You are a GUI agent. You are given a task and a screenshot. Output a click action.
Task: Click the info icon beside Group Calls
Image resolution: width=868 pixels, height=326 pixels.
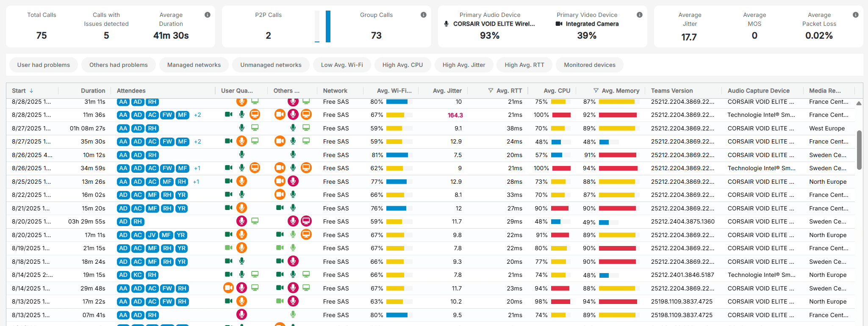[423, 15]
